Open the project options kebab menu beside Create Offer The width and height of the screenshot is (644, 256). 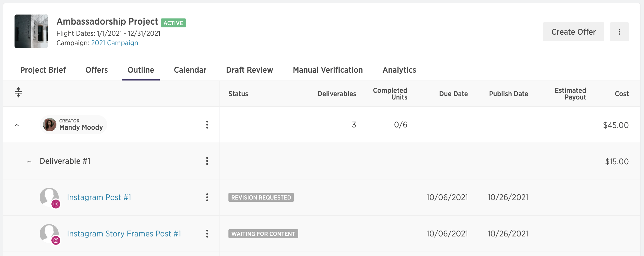coord(619,32)
